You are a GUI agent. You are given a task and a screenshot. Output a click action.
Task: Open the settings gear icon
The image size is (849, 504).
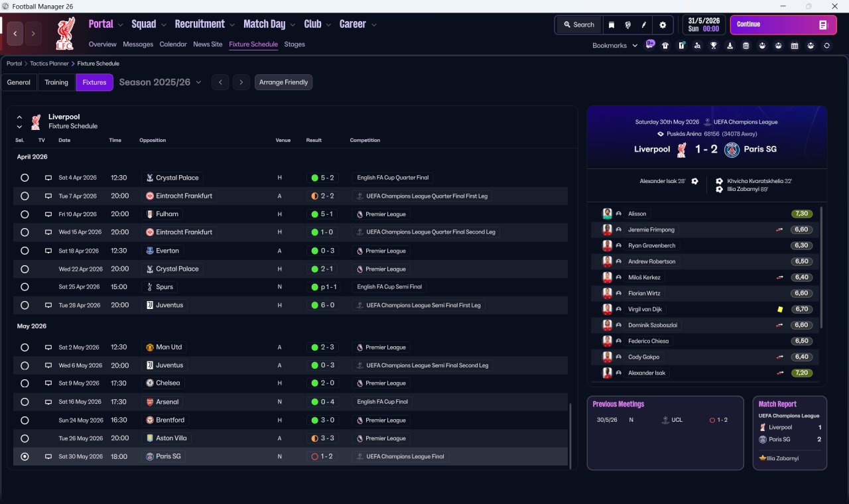(x=663, y=25)
